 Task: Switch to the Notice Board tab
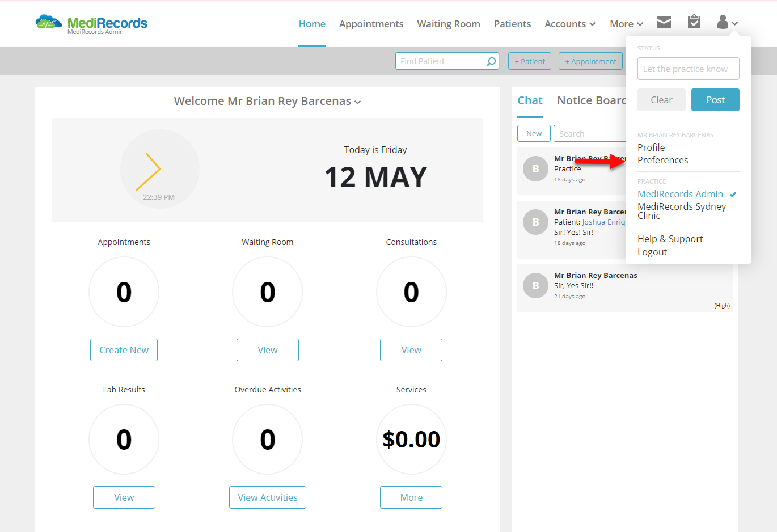click(592, 100)
